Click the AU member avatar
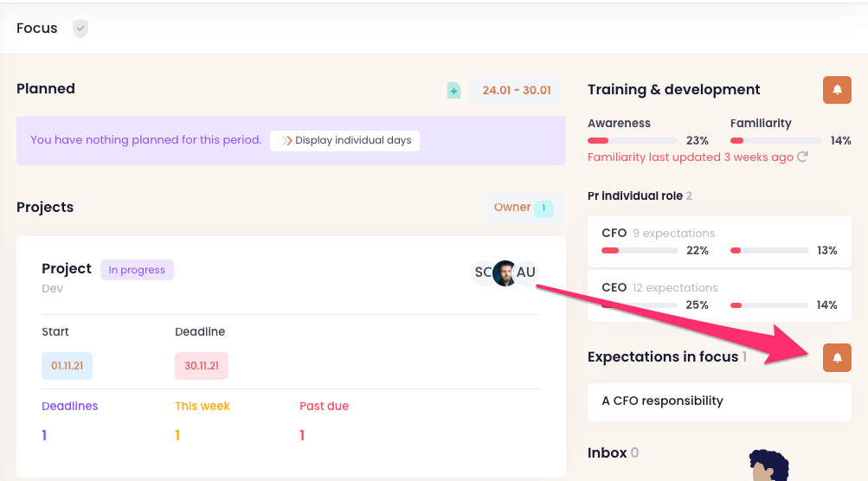868x481 pixels. coord(526,273)
